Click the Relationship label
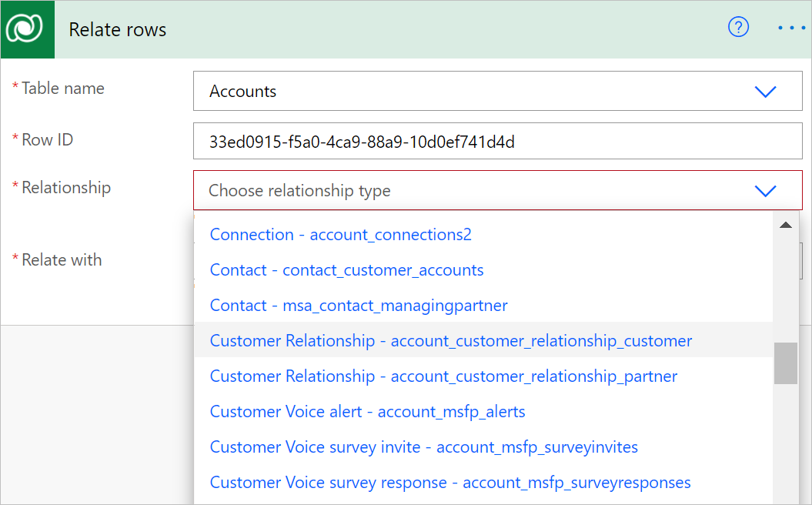This screenshot has height=505, width=812. pyautogui.click(x=65, y=188)
